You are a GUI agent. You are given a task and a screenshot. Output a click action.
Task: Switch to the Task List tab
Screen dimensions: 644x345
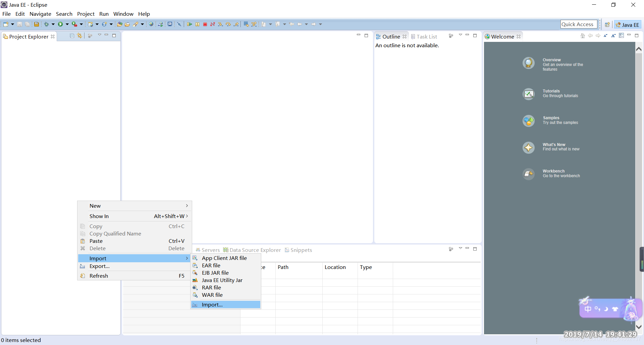[x=424, y=37]
